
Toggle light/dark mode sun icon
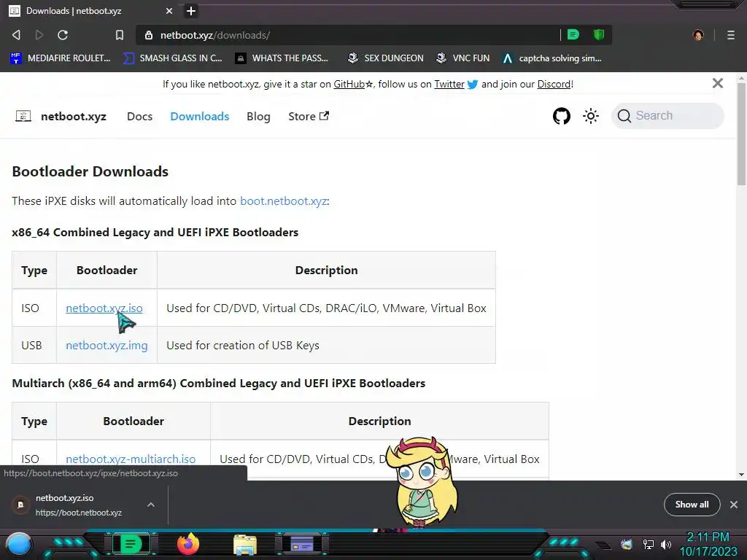(591, 116)
